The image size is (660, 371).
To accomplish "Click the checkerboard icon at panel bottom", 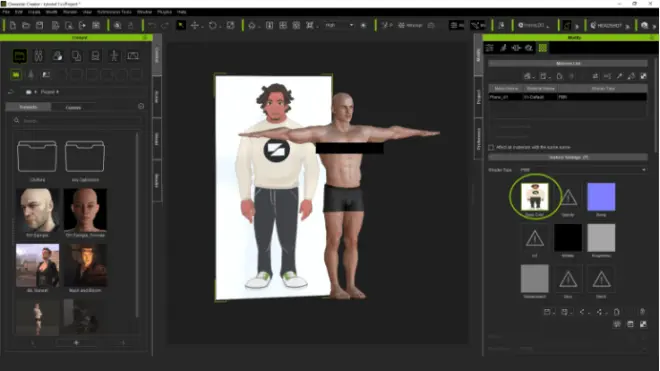I will tap(643, 324).
